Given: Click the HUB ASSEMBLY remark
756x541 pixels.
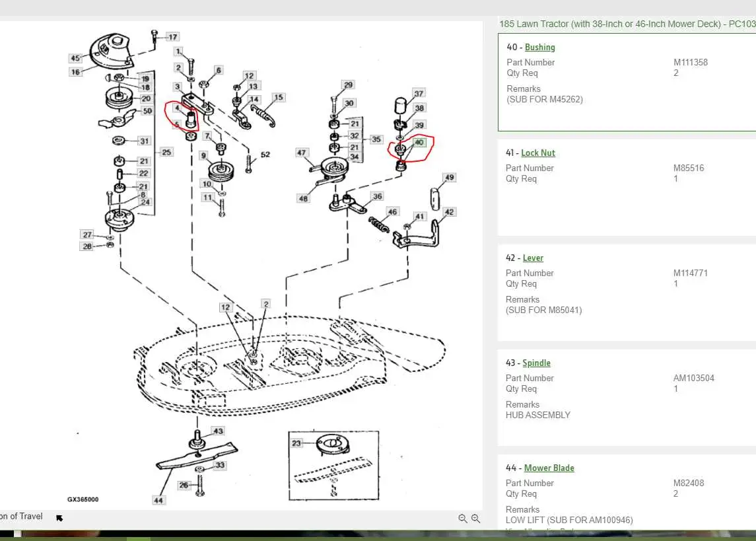Looking at the screenshot, I should pyautogui.click(x=537, y=415).
